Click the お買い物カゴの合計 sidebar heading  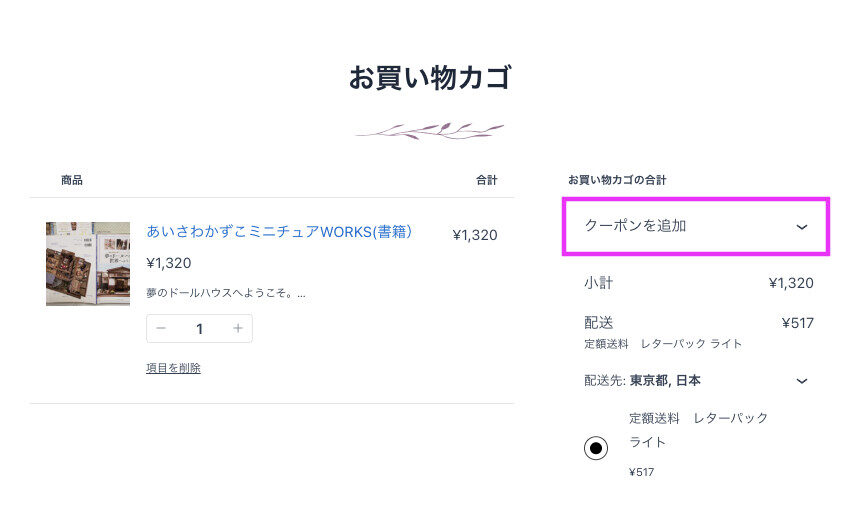tap(617, 180)
